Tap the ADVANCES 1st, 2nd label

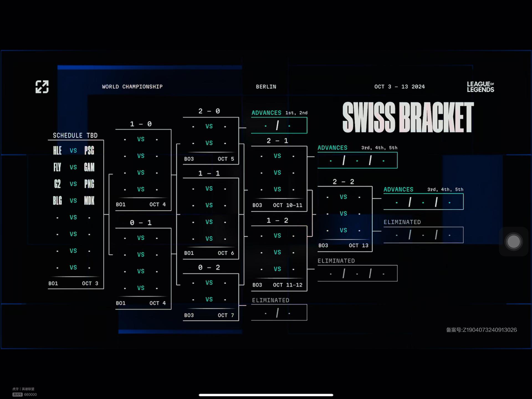[x=280, y=113]
